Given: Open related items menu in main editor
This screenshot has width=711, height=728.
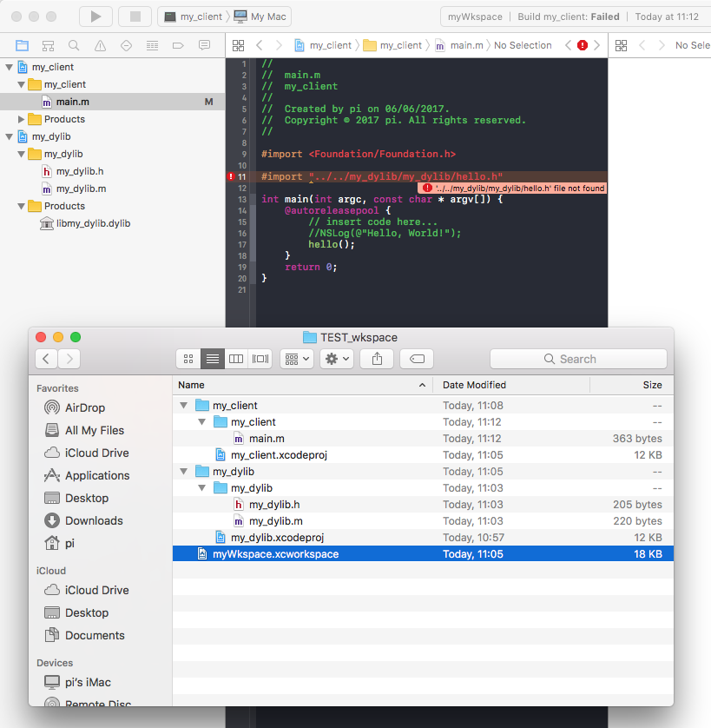Looking at the screenshot, I should pos(238,45).
